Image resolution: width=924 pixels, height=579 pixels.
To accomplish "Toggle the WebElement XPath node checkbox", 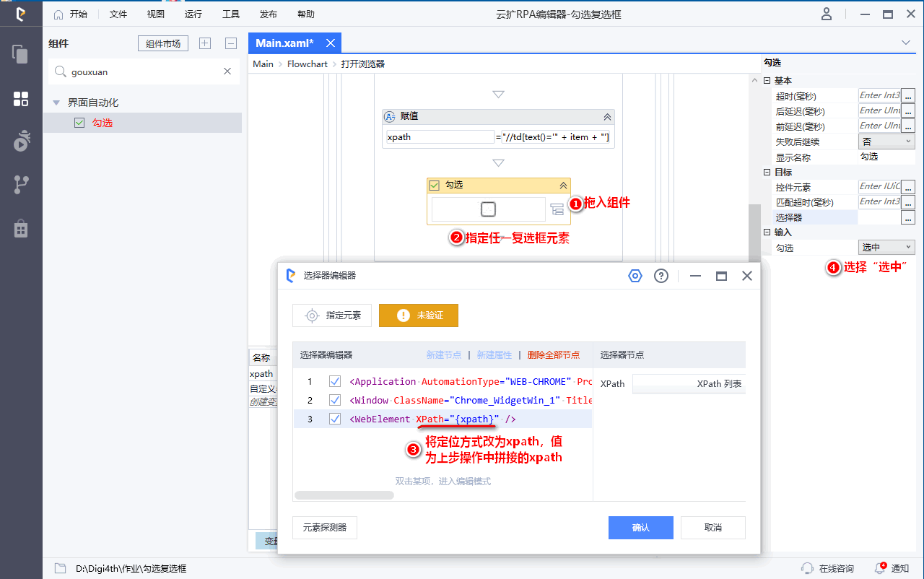I will click(335, 419).
